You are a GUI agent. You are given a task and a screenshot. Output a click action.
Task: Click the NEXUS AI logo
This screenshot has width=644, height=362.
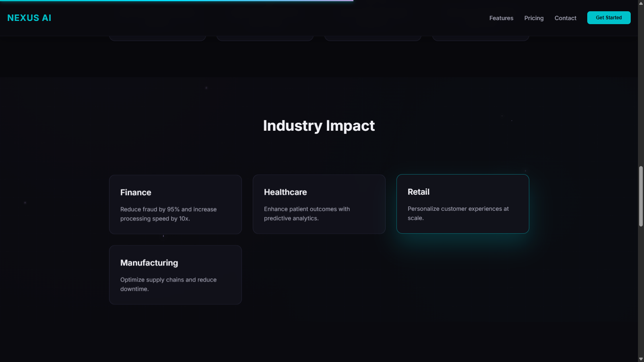click(29, 18)
